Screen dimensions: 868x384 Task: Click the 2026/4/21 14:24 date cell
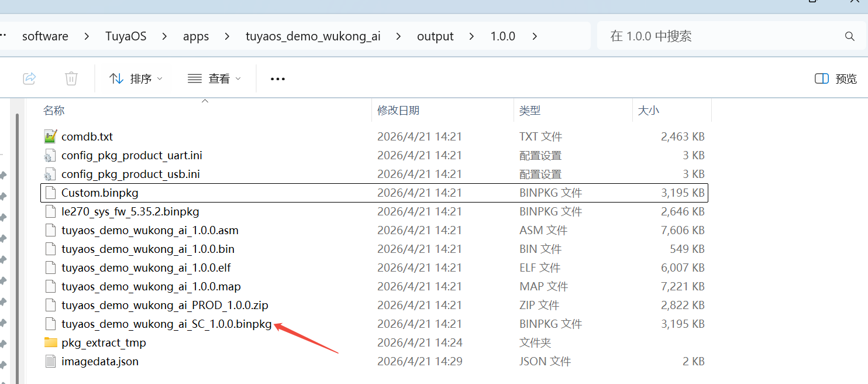click(x=420, y=342)
